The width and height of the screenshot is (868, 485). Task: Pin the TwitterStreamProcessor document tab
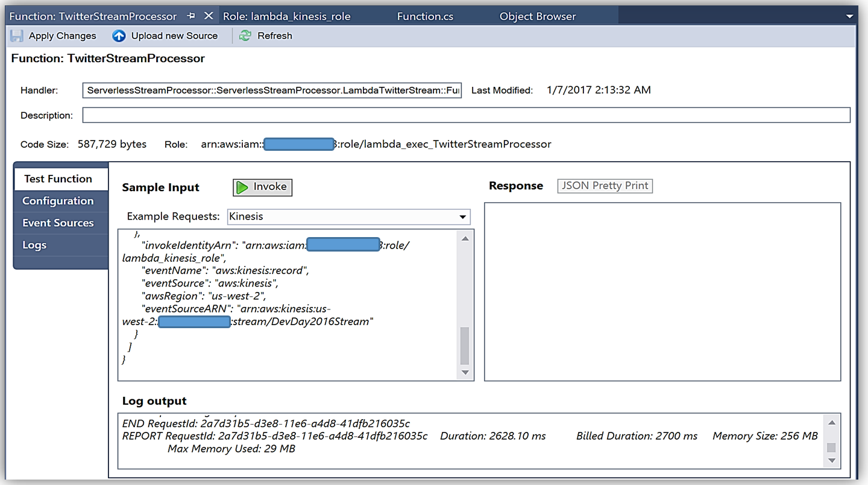point(191,16)
